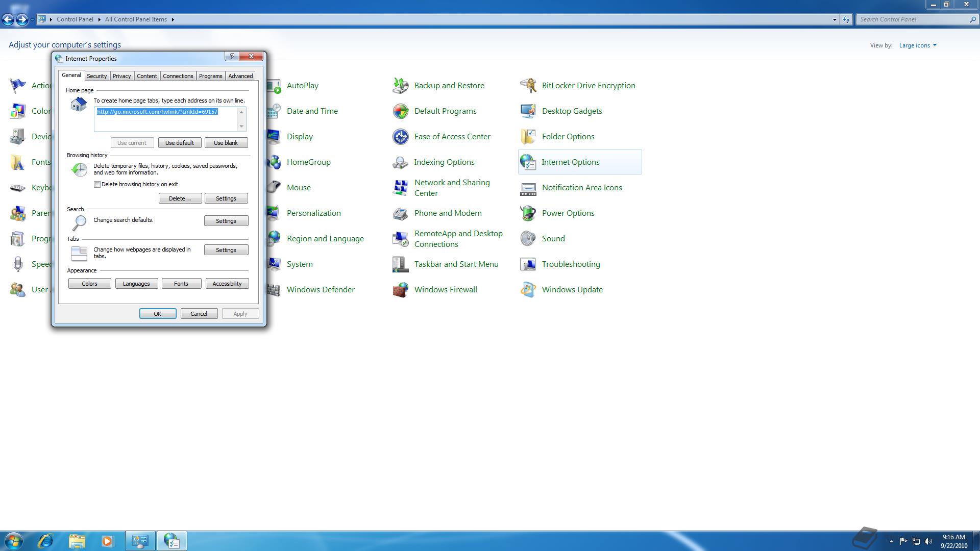Click the Windows Update icon
Screen dimensions: 980x551
pyautogui.click(x=528, y=290)
